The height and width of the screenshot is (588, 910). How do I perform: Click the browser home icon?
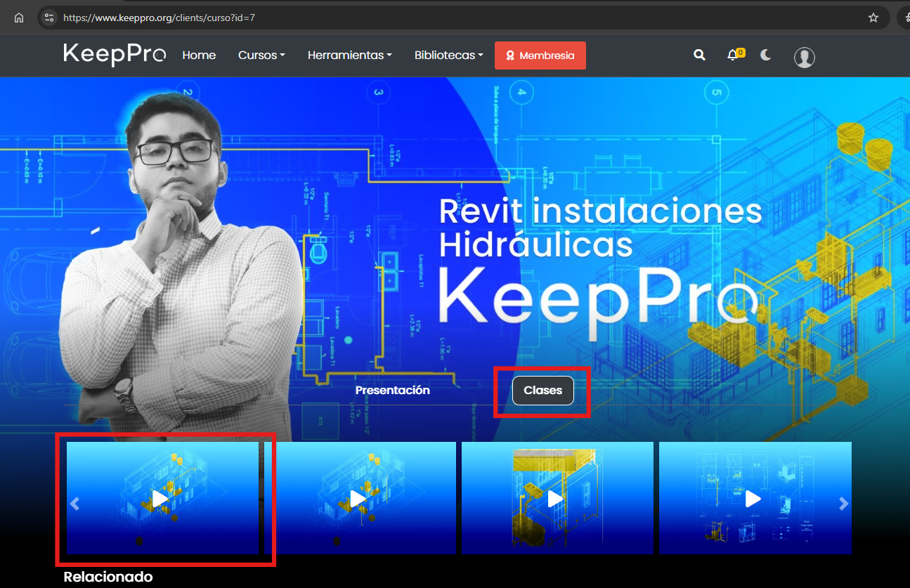pos(19,18)
